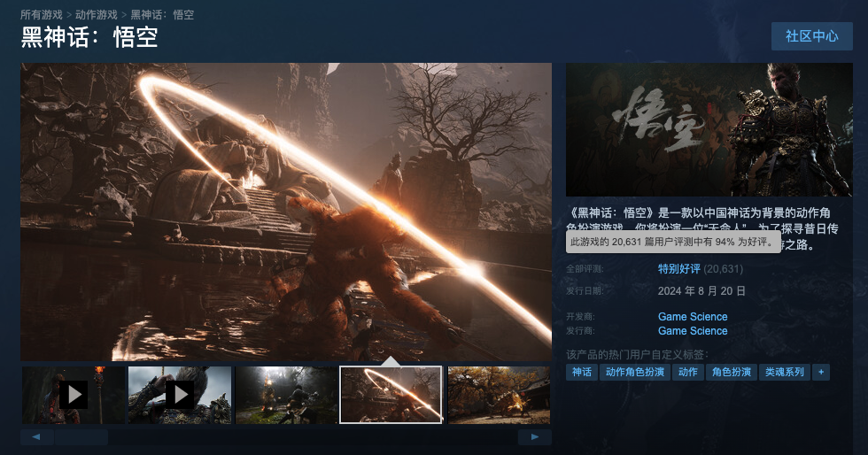868x455 pixels.
Task: Play the first trailer video thumbnail
Action: (74, 395)
